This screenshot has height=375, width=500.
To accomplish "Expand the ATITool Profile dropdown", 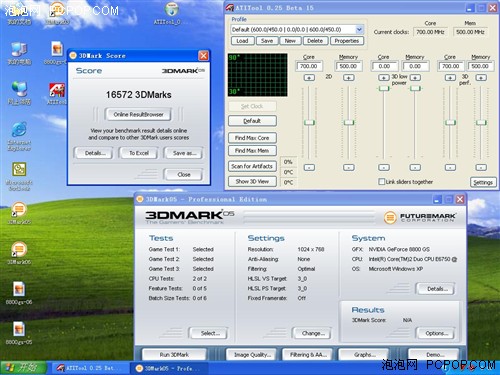I will [359, 30].
